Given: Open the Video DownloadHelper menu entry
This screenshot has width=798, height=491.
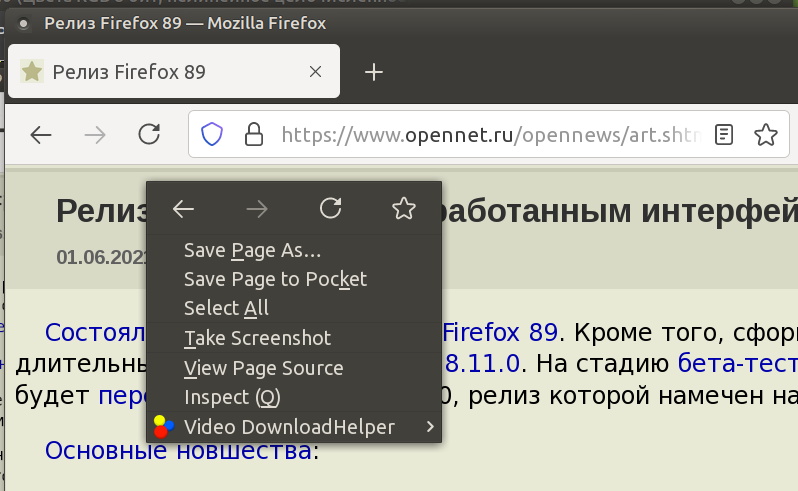Looking at the screenshot, I should [x=294, y=427].
